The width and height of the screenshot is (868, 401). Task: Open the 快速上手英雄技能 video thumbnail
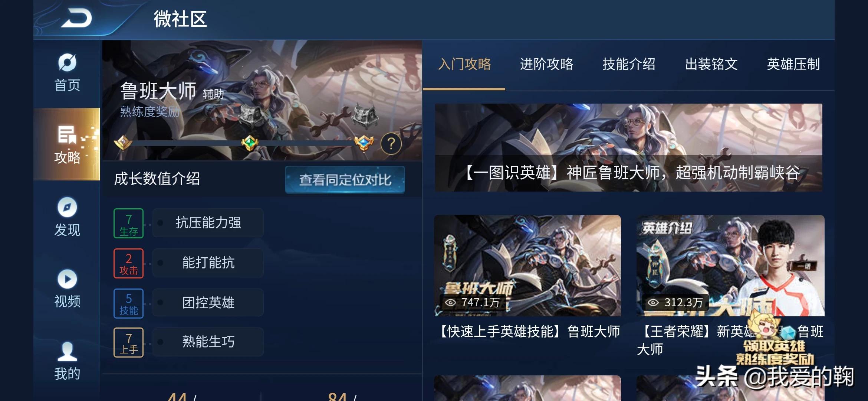click(527, 265)
